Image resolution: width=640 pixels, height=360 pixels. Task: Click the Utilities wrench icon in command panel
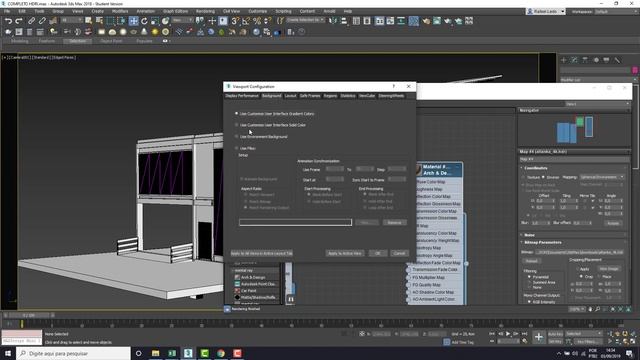click(x=617, y=60)
